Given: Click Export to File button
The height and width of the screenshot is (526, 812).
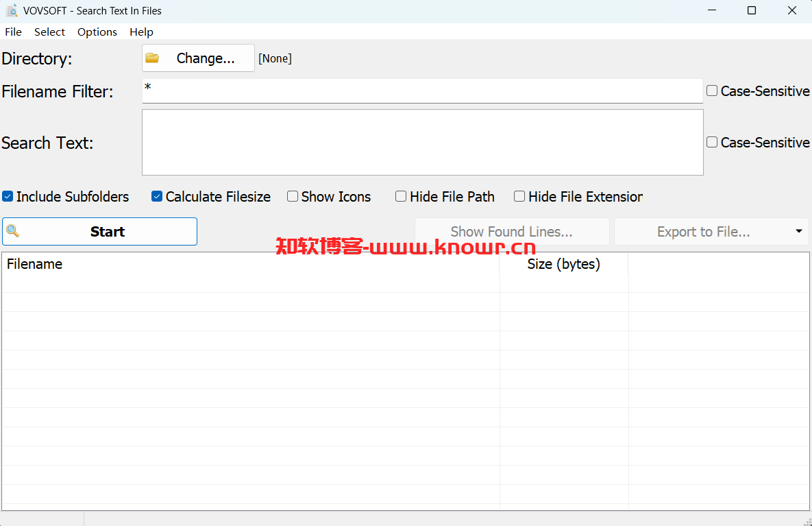Looking at the screenshot, I should pyautogui.click(x=703, y=231).
